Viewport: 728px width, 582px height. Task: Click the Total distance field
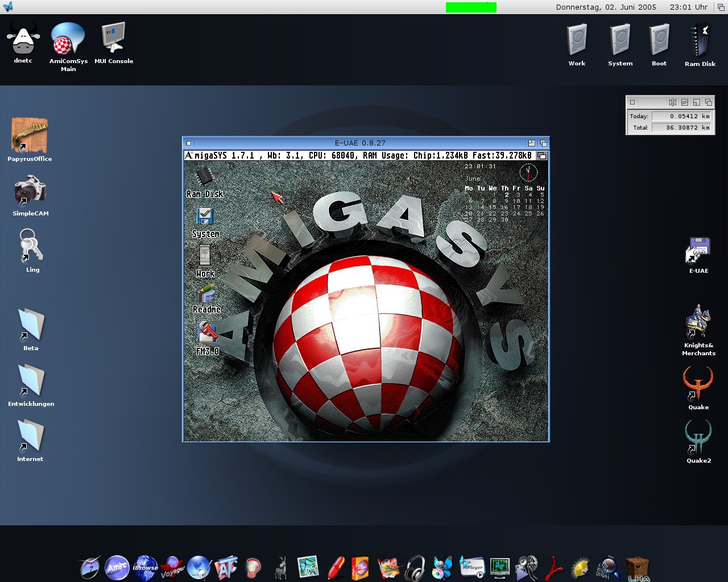click(681, 128)
